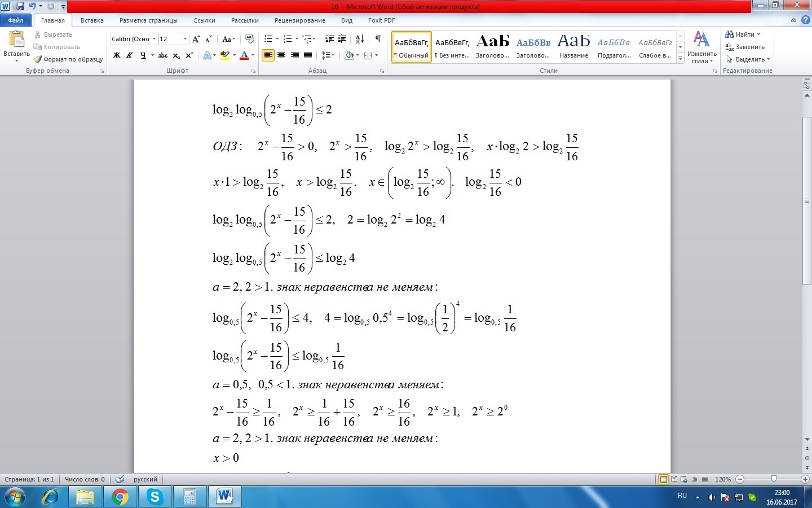Minimize the ribbon with the caret icon
Screen dimensions: 812x508
pos(793,20)
